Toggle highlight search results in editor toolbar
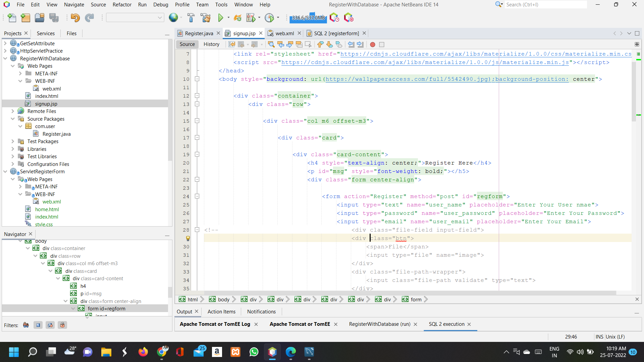 click(x=299, y=44)
